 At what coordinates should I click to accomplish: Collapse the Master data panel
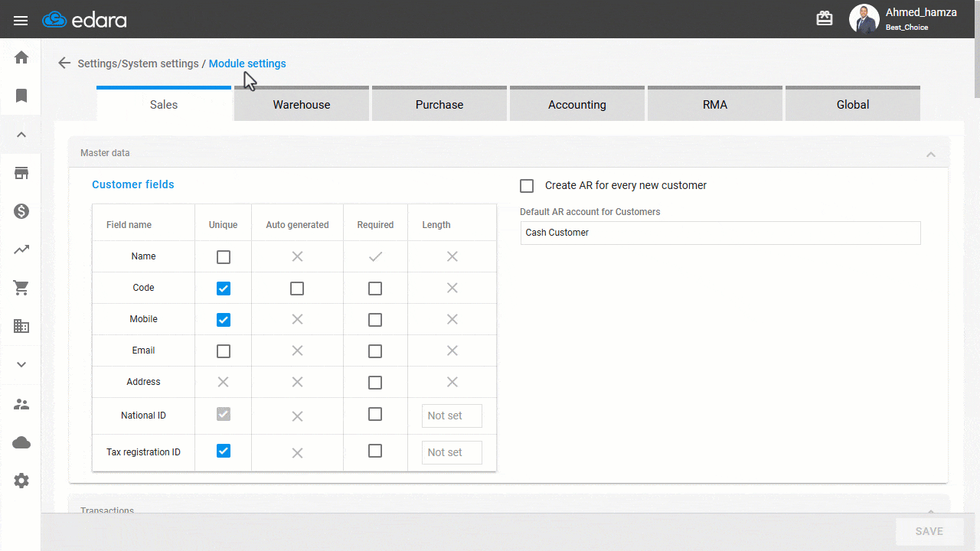coord(931,154)
